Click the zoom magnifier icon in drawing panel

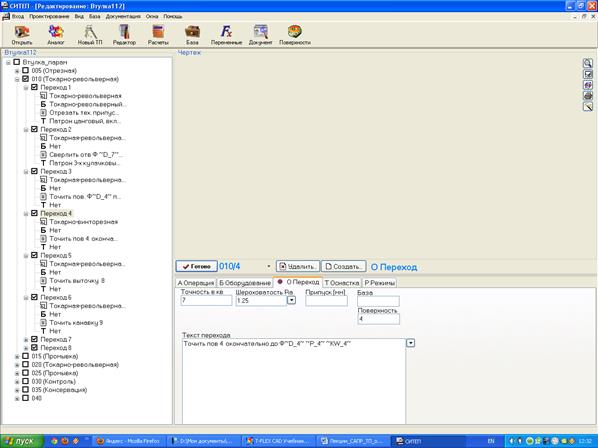point(588,63)
